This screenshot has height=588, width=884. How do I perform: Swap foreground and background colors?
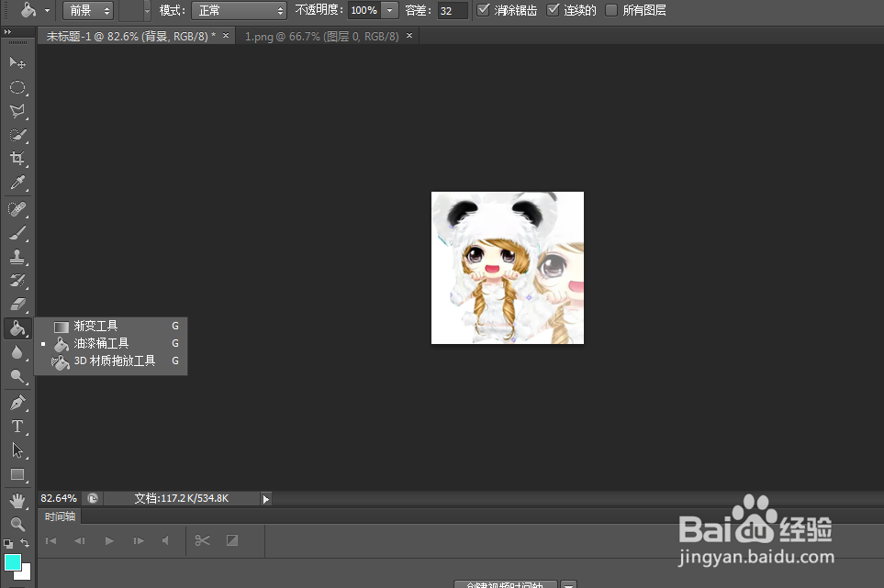click(25, 543)
